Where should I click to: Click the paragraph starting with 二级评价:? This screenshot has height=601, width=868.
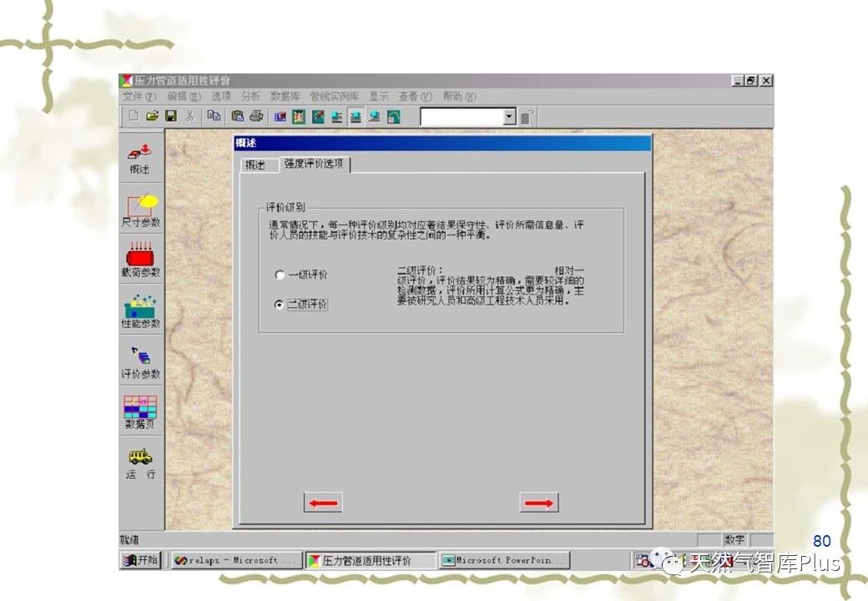click(x=491, y=285)
